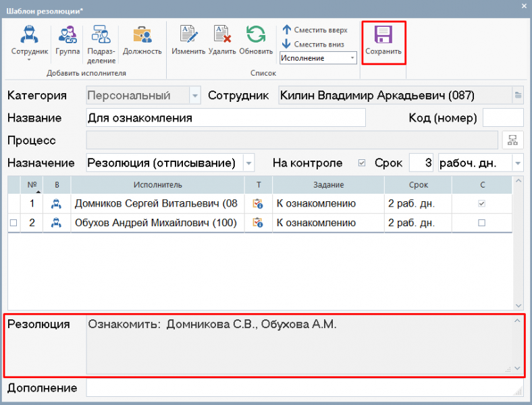Sort by the № column header
Viewport: 532px width, 405px height.
point(32,185)
